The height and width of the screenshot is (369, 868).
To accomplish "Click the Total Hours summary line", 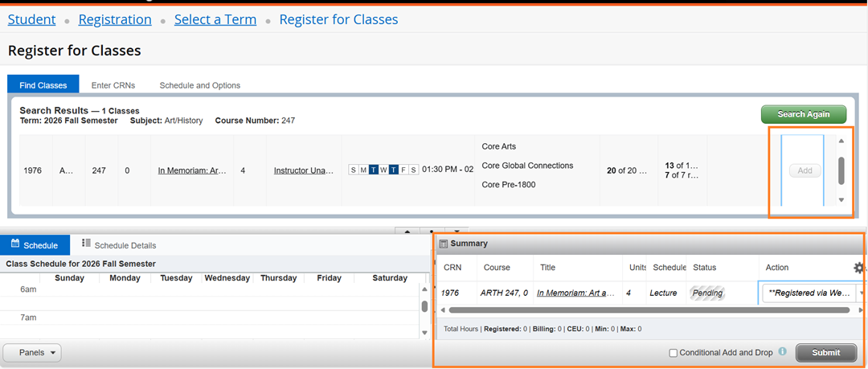I will tap(542, 329).
